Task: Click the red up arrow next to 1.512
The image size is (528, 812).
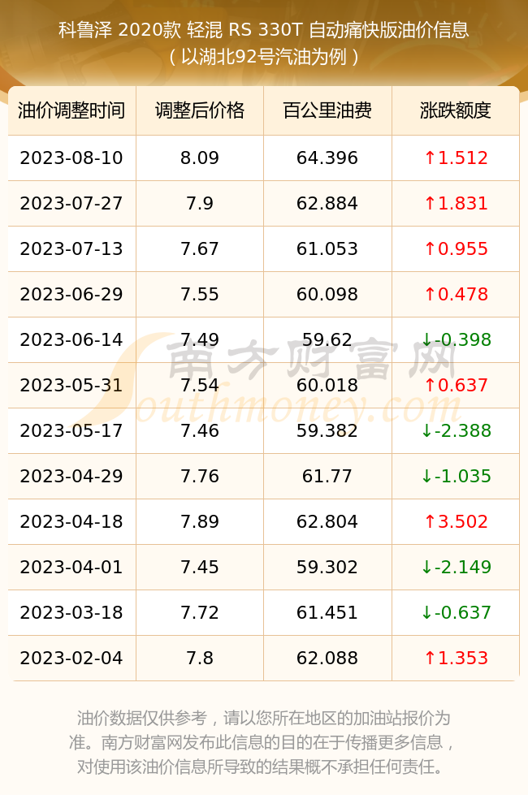Action: click(430, 158)
